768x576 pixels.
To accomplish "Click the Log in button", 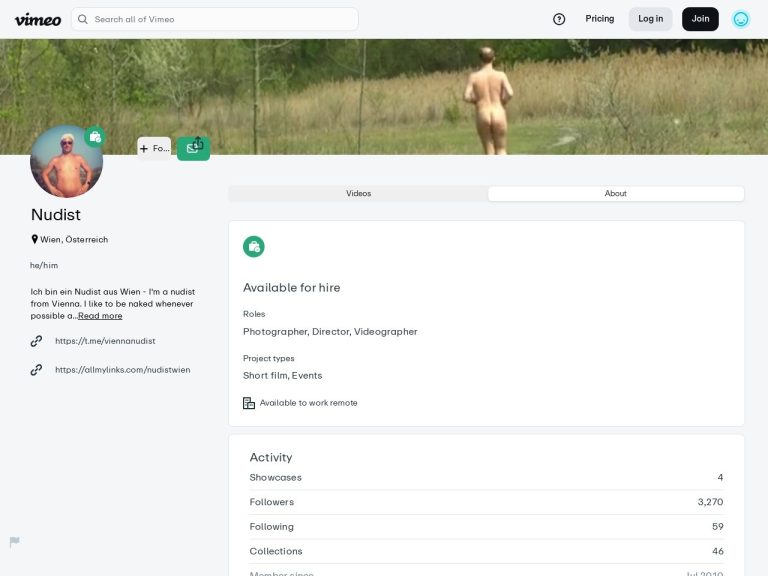I will pos(650,19).
